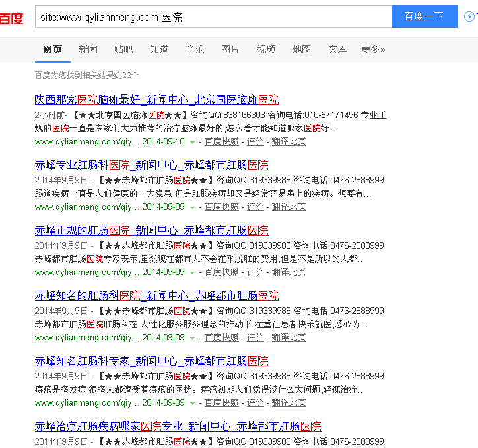478x448 pixels.
Task: Open the 贴吧 tab
Action: tap(123, 49)
